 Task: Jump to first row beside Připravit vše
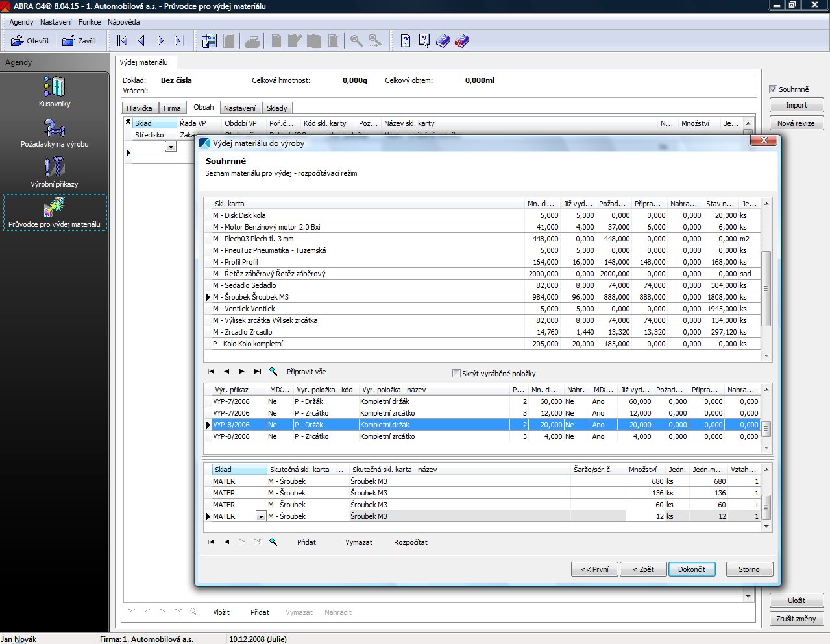pyautogui.click(x=211, y=372)
